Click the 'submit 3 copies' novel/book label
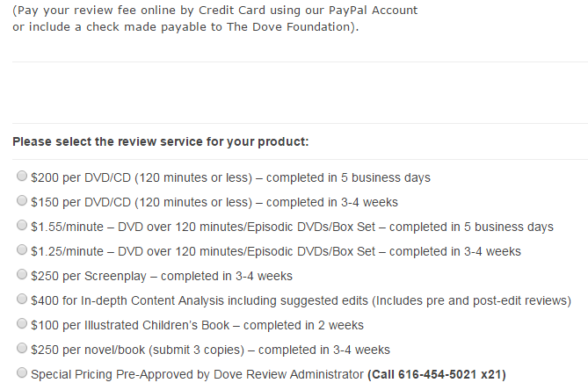Image resolution: width=588 pixels, height=390 pixels. click(210, 350)
